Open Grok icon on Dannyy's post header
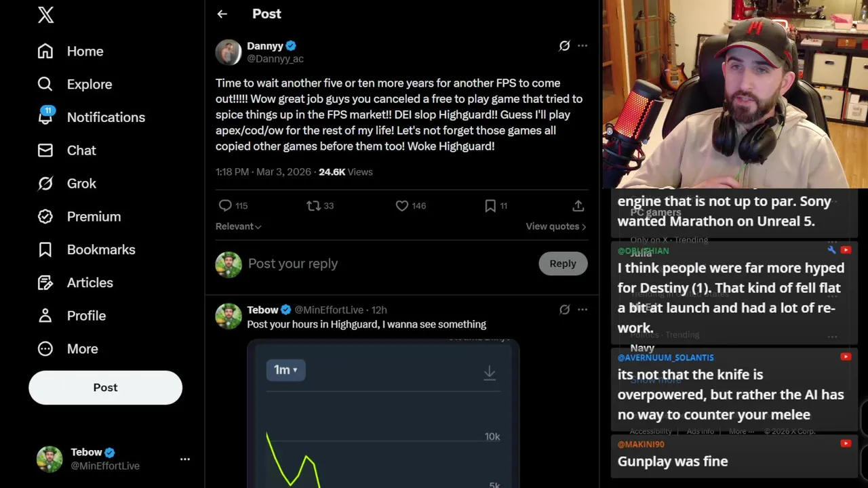868x488 pixels. point(564,45)
